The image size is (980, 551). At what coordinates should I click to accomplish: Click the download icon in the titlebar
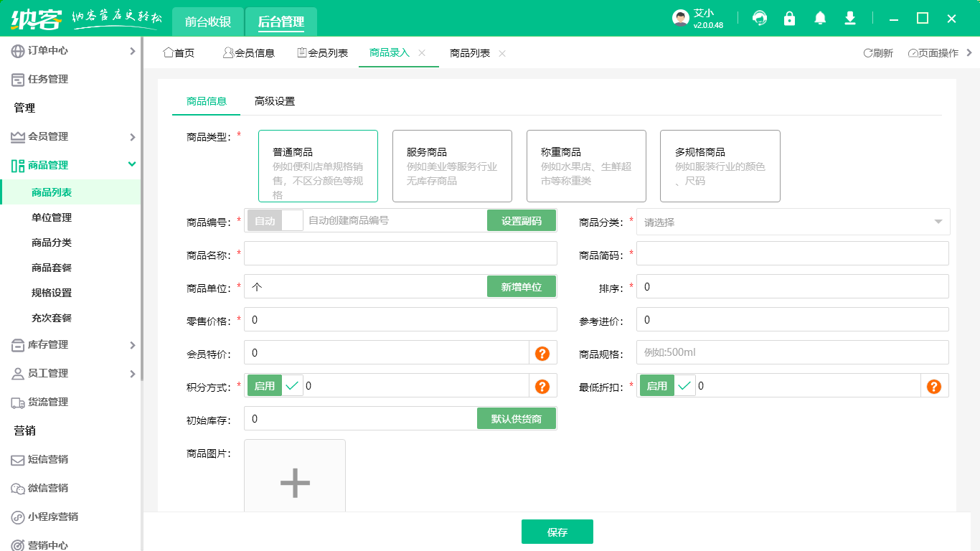[x=849, y=18]
